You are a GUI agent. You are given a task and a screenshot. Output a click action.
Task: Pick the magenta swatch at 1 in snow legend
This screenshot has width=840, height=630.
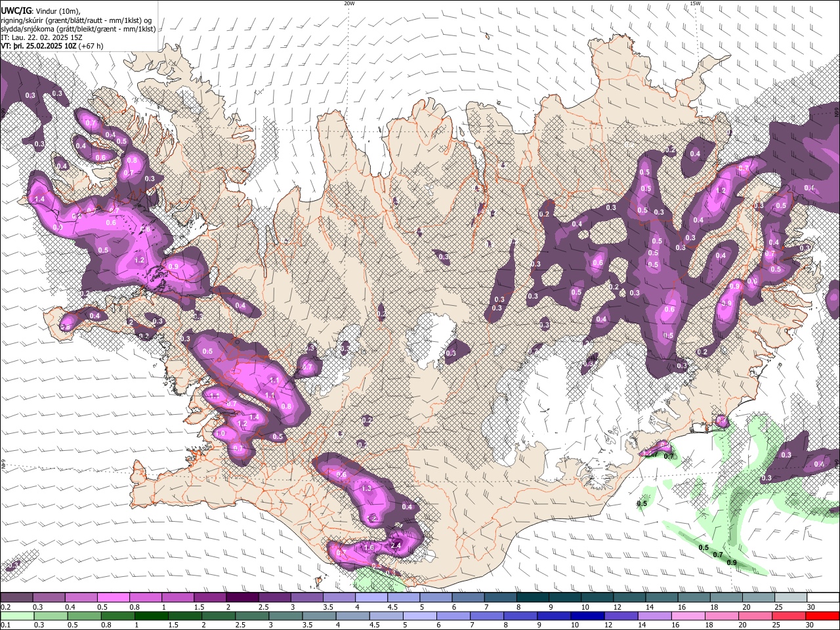[x=177, y=598]
